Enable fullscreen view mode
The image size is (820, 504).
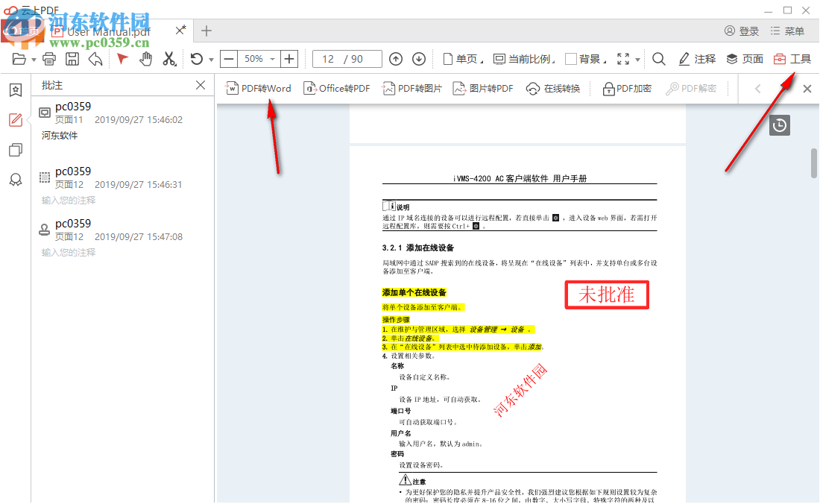click(622, 58)
